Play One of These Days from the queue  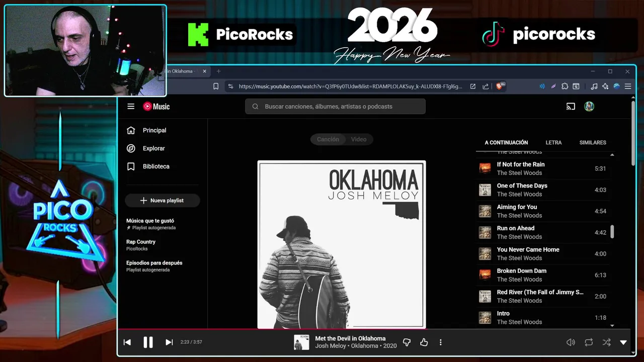(x=543, y=190)
